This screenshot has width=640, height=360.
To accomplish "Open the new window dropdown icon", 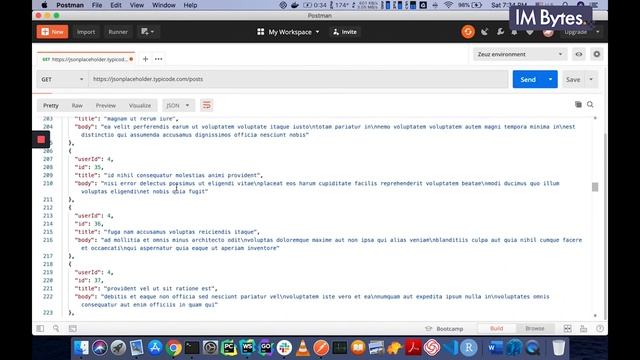I will coord(147,32).
